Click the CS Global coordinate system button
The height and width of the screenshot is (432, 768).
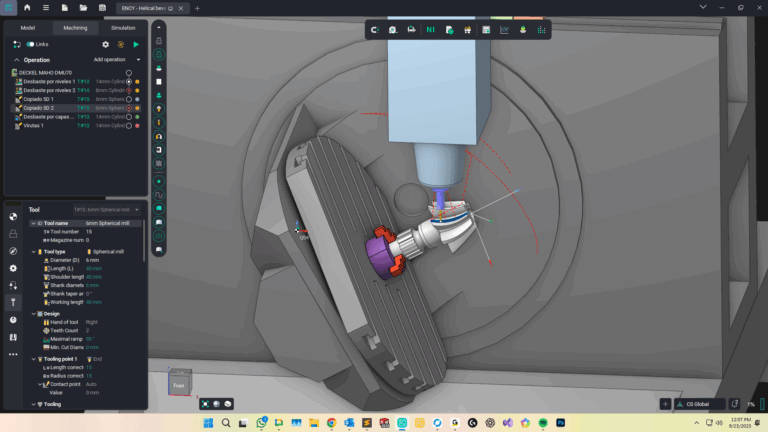pyautogui.click(x=699, y=404)
